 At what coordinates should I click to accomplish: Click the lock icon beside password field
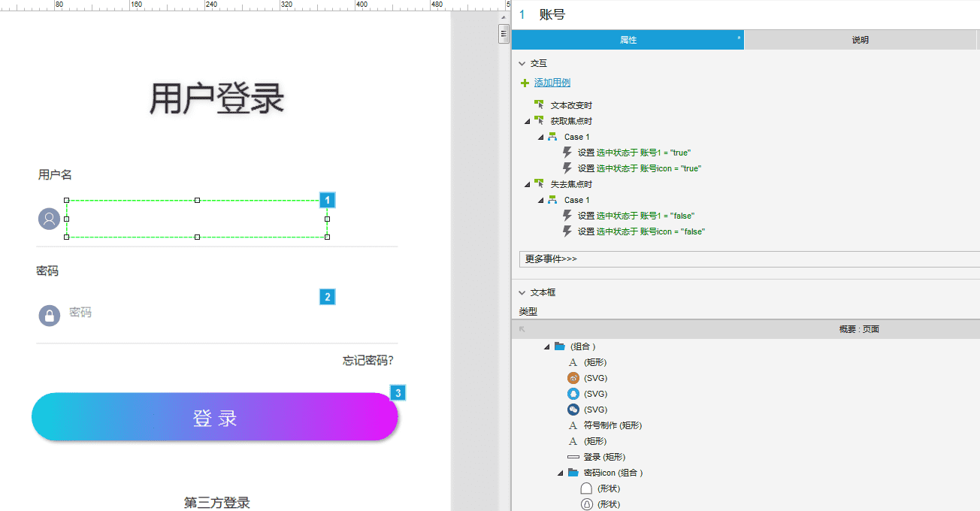coord(49,316)
